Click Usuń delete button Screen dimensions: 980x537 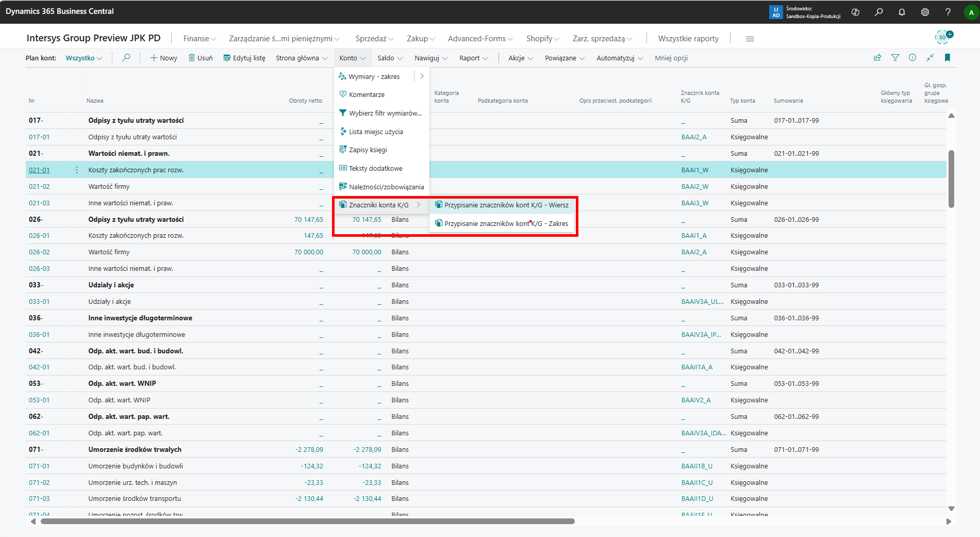[x=201, y=58]
